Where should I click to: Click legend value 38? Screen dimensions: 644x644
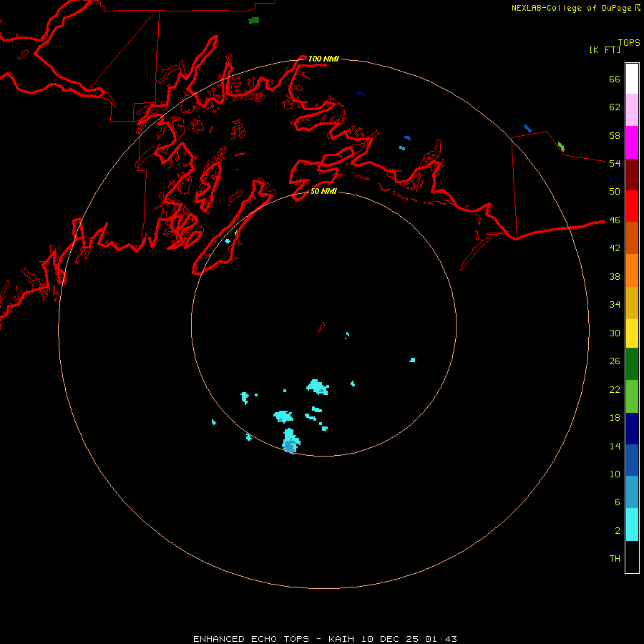tap(615, 277)
